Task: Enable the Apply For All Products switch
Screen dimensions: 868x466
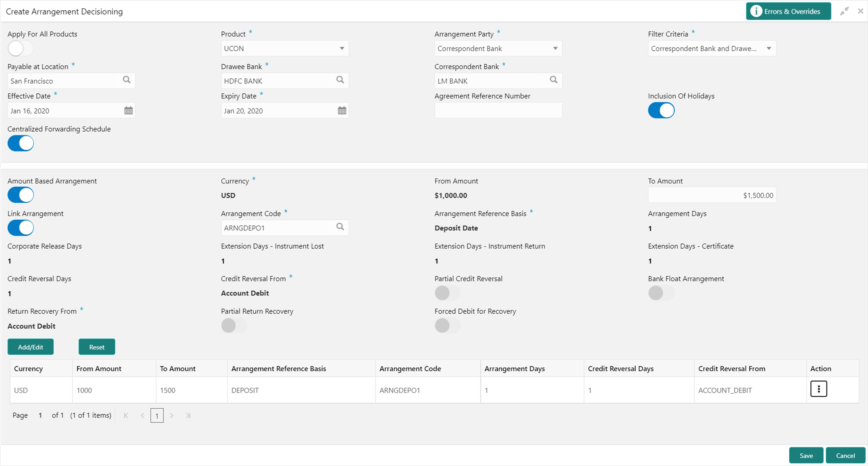Action: point(21,49)
